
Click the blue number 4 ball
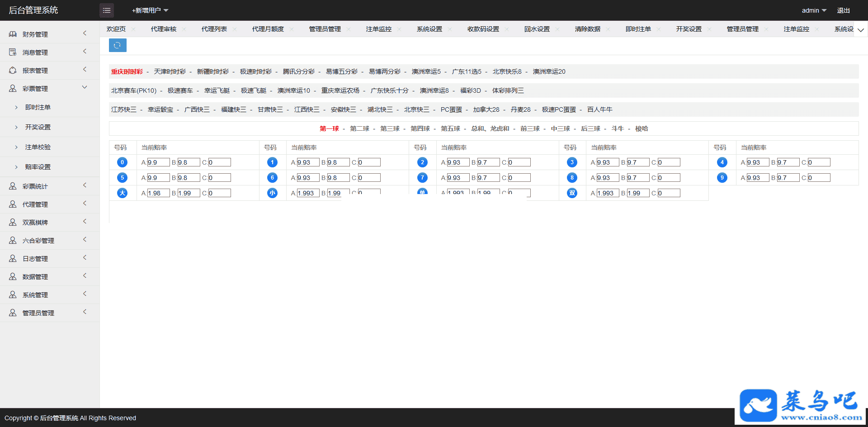pyautogui.click(x=722, y=162)
